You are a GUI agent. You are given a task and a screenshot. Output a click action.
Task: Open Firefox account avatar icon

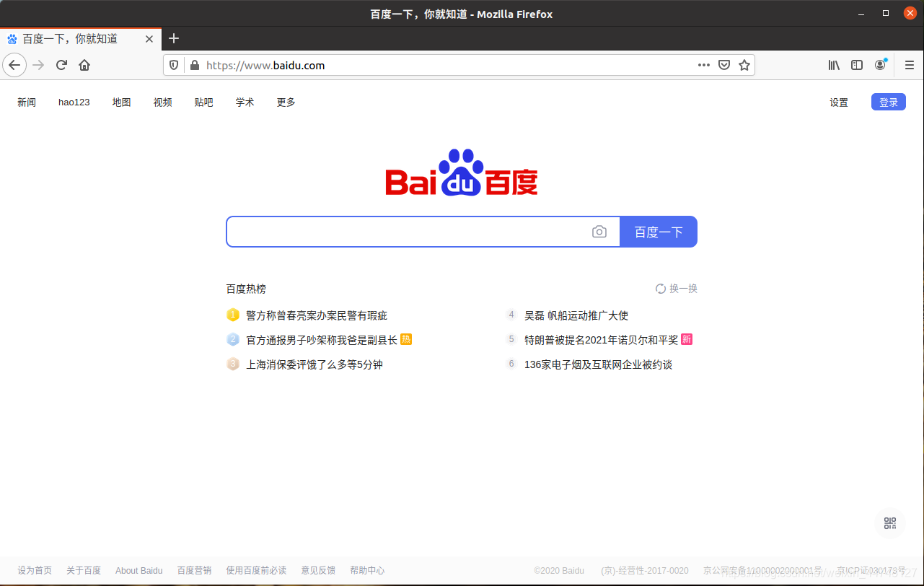pos(880,65)
